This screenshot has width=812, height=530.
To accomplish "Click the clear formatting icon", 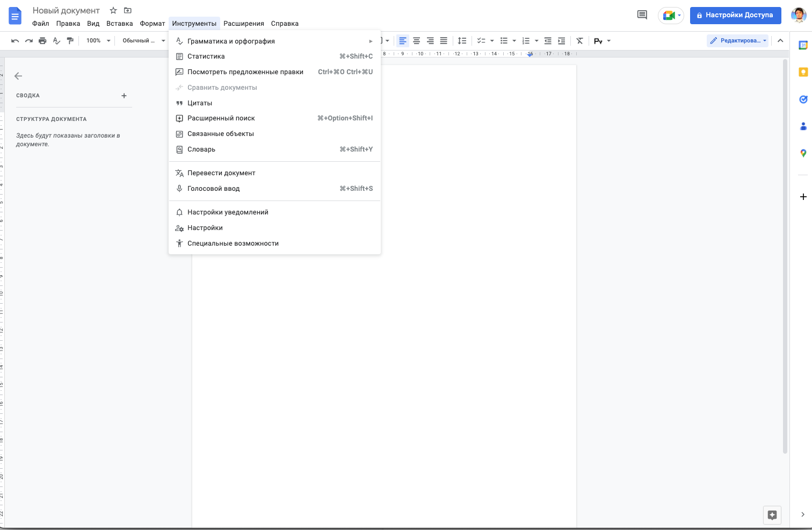I will tap(579, 41).
